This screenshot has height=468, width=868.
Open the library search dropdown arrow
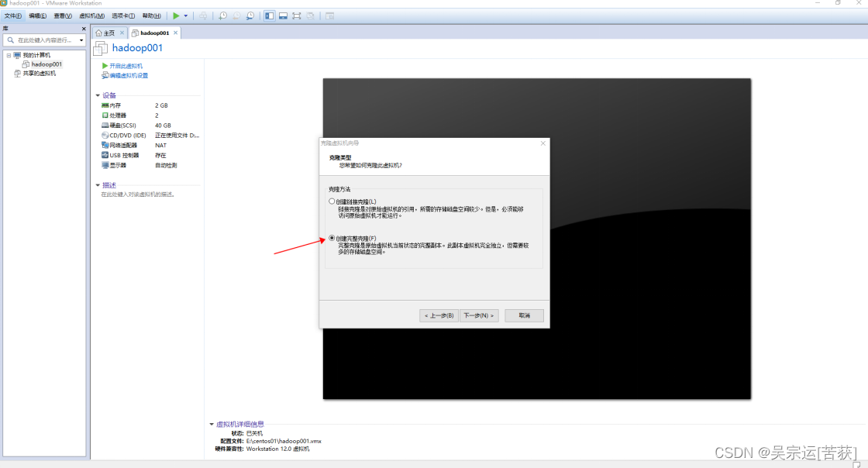(x=81, y=40)
